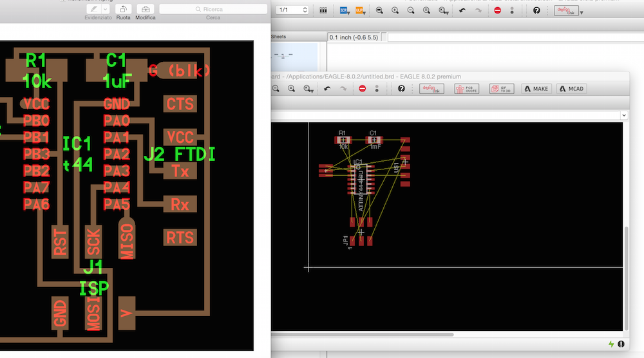
Task: Expand the board command line history dropdown
Action: pyautogui.click(x=624, y=115)
